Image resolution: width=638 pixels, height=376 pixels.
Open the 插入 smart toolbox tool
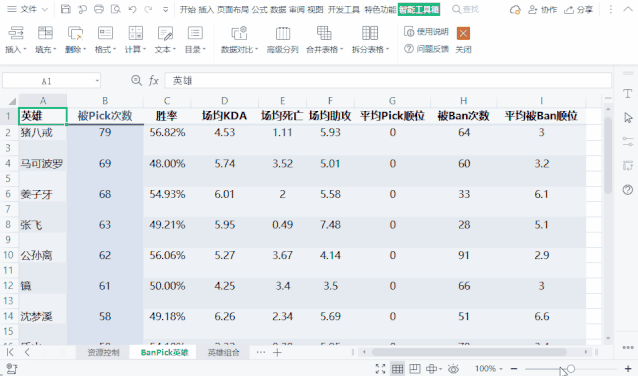click(15, 40)
